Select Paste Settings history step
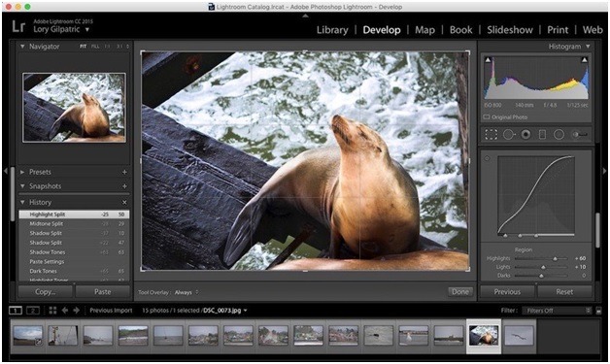 pos(74,262)
